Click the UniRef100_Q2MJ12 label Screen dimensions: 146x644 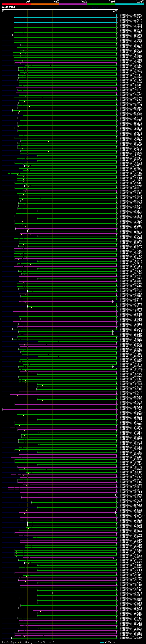point(131,301)
